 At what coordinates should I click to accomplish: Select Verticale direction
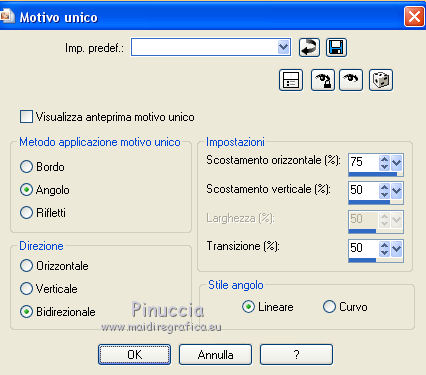click(x=26, y=289)
